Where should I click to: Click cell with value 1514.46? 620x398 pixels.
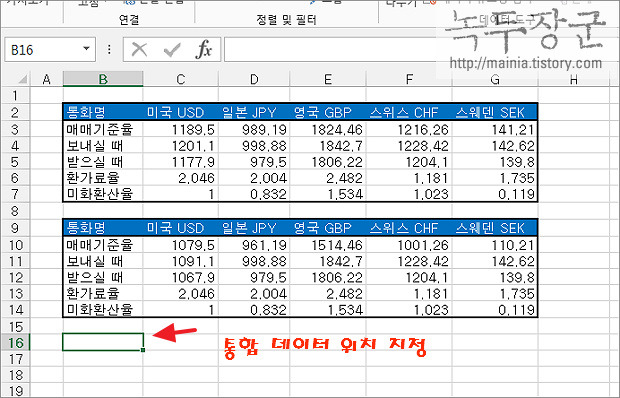click(327, 245)
